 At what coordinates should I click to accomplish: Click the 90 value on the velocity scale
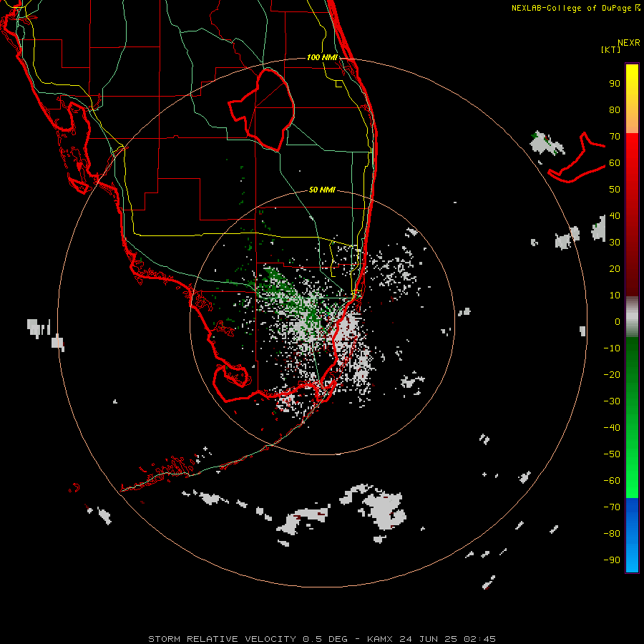(615, 84)
